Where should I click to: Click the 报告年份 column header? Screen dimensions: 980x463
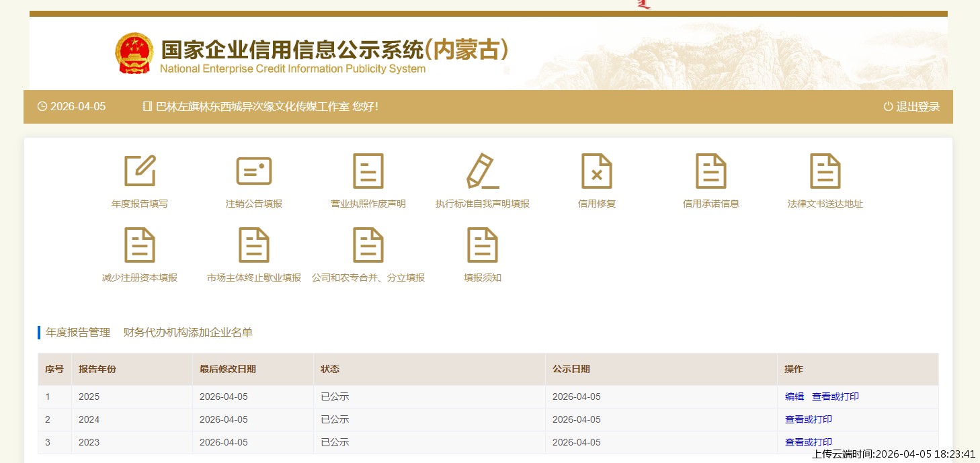coord(97,369)
